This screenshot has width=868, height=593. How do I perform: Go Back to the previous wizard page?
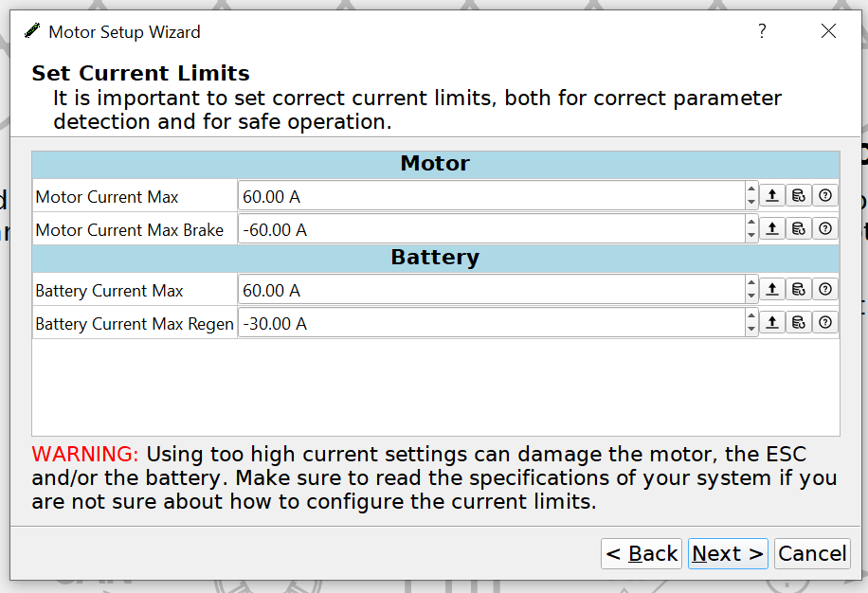click(642, 553)
